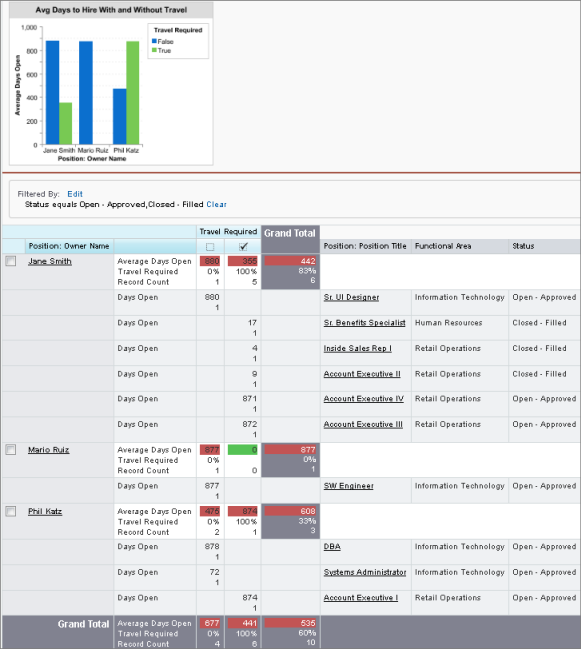Tick the checkbox next to Mario Ruiz
This screenshot has height=649, width=581.
click(11, 449)
